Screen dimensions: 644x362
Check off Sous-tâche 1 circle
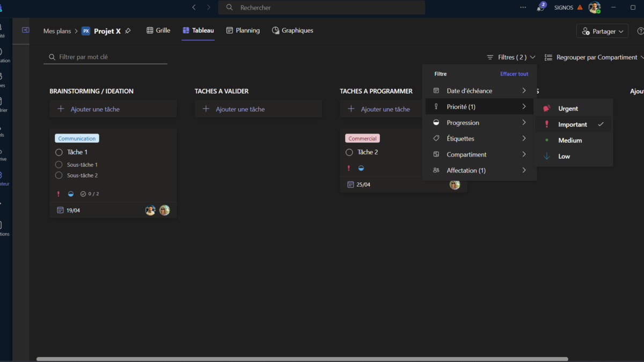59,165
